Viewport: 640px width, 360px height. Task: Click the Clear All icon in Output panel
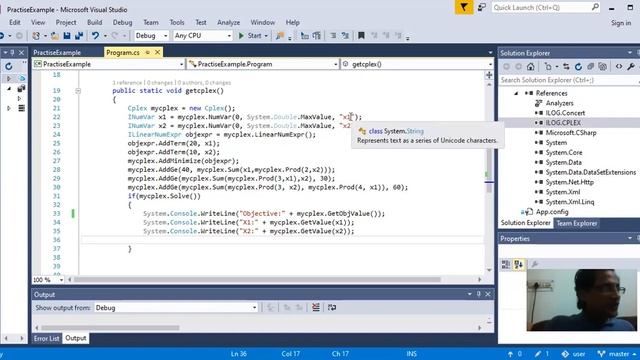316,307
